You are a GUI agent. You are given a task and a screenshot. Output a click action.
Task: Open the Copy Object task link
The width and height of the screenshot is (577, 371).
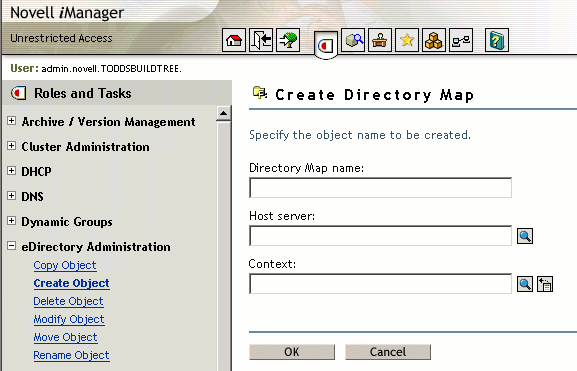65,265
